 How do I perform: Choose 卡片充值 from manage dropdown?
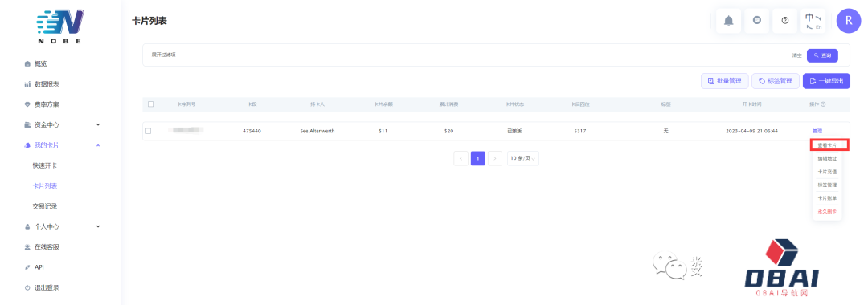[827, 172]
